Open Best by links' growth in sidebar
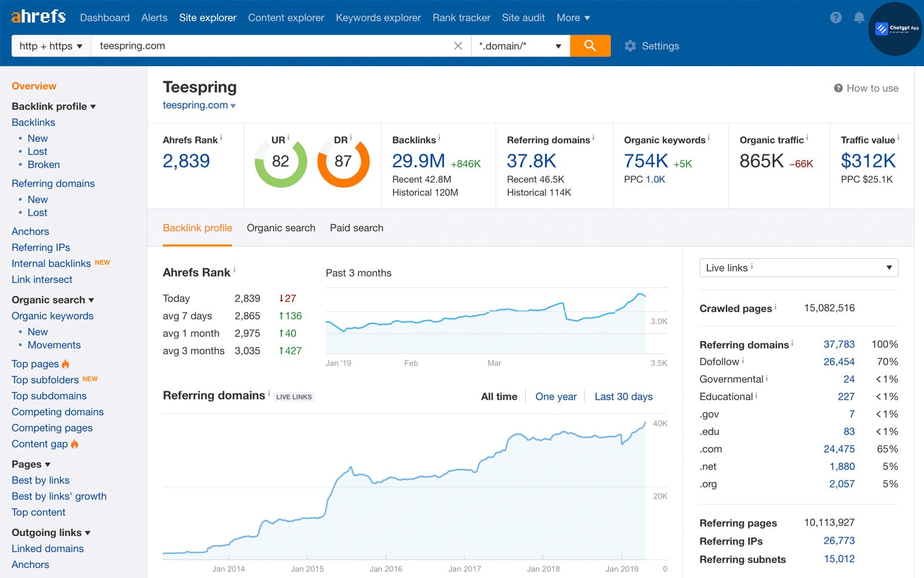 59,496
